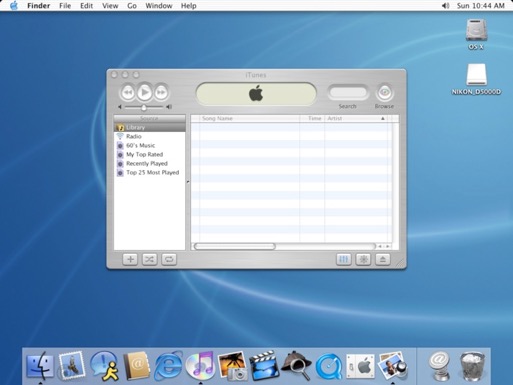Open Mail stamp icon in Dock
Screen dimensions: 513x385
pyautogui.click(x=72, y=365)
